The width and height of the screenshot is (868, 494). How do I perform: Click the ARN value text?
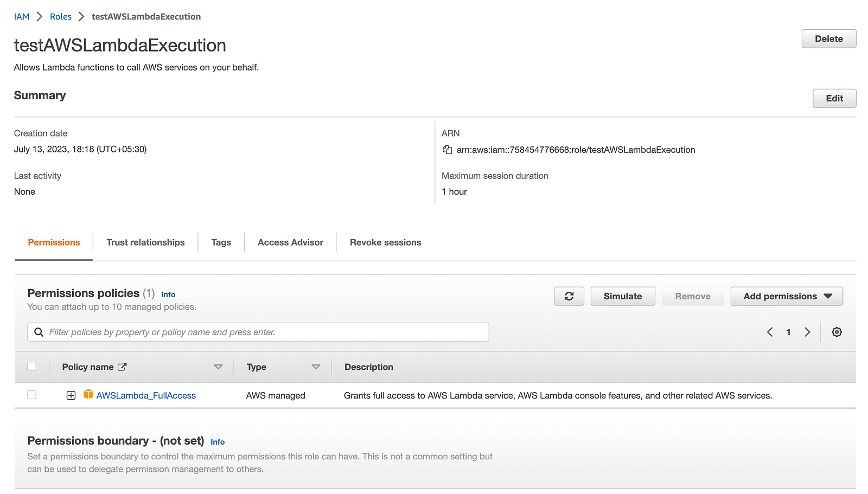click(576, 150)
